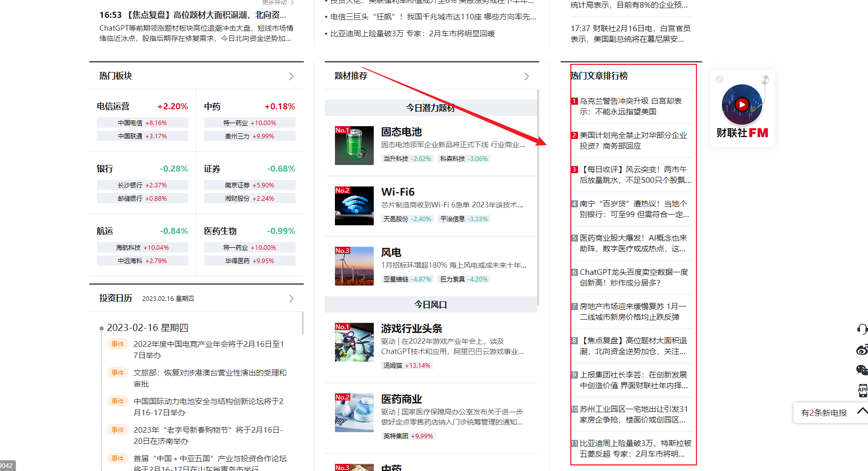Screen dimensions: 868x471
Task: Click the headphone customer-service icon
Action: 863,329
